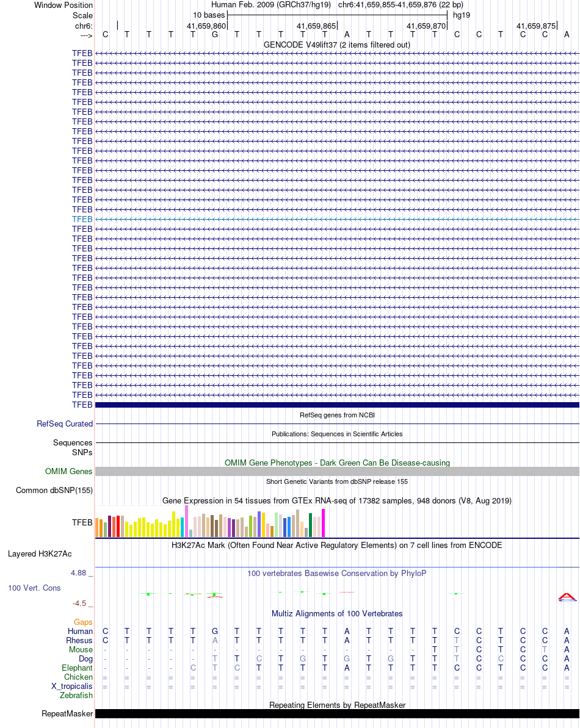The width and height of the screenshot is (580, 728).
Task: Select the Elephant alignment row label
Action: [77, 668]
